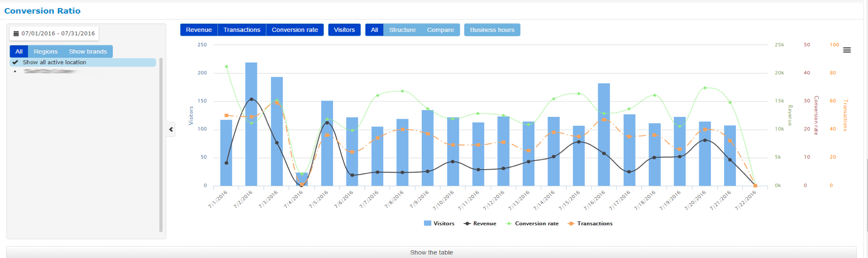Open the date range picker 07/01/2016 - 07/31/2016
The width and height of the screenshot is (868, 258).
(58, 34)
